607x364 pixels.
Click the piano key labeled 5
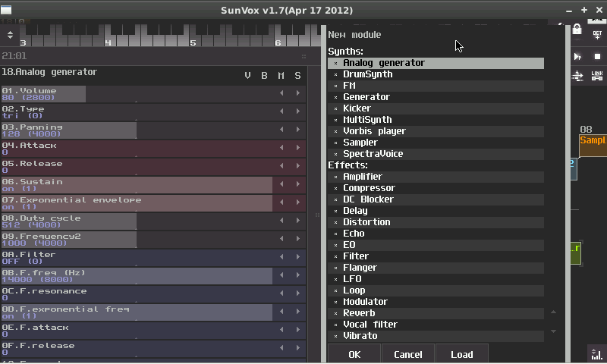pos(193,36)
